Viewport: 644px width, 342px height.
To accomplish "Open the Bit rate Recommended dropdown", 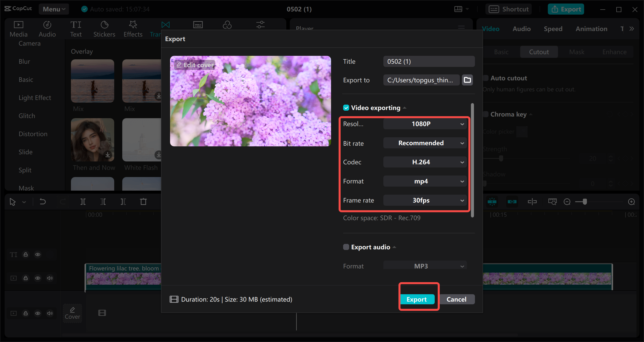I will tap(425, 143).
